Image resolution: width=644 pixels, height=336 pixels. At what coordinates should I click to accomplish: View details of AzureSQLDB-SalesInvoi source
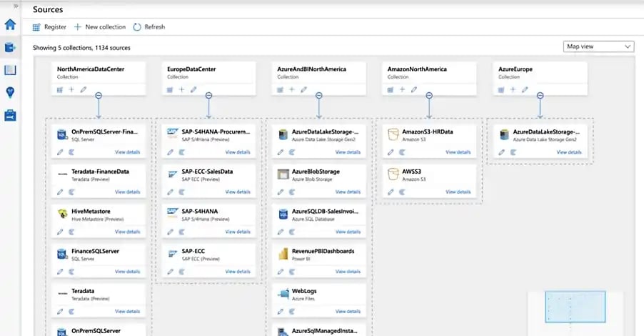[x=348, y=232]
